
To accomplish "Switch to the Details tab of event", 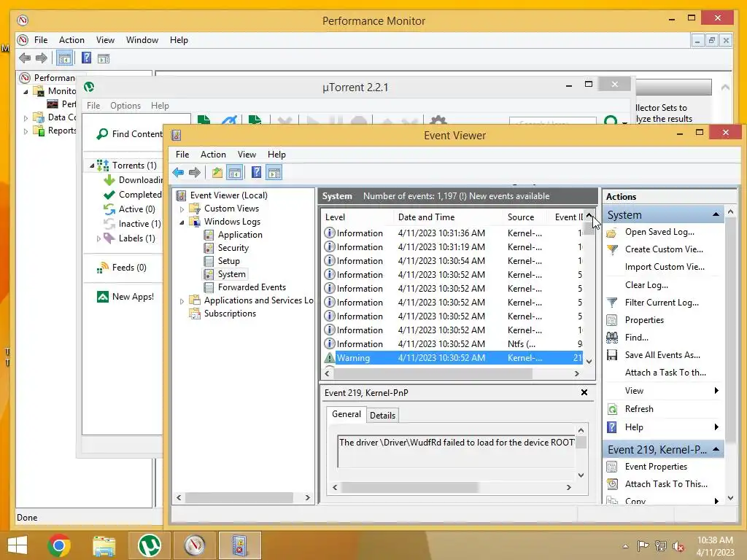I will coord(382,415).
